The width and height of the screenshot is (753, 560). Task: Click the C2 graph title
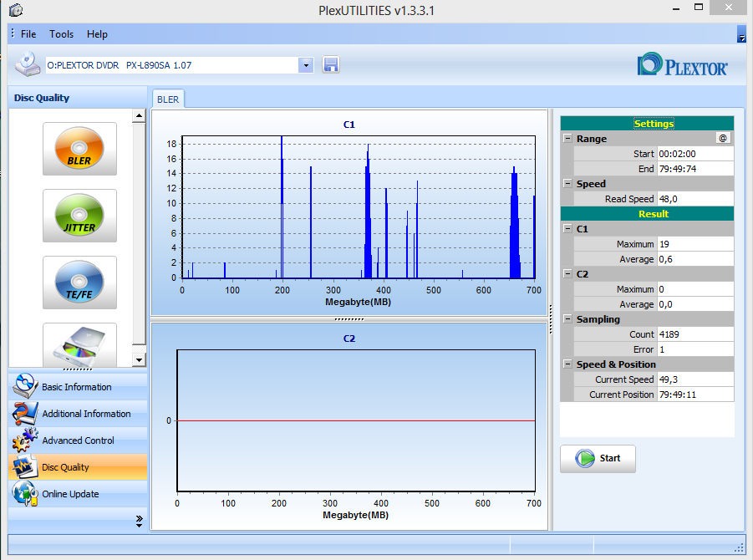pyautogui.click(x=349, y=339)
